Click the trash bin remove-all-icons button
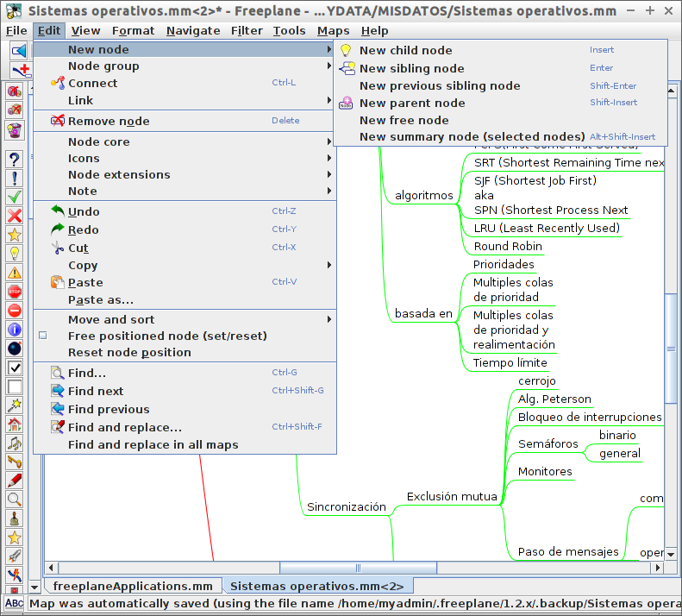 15,129
